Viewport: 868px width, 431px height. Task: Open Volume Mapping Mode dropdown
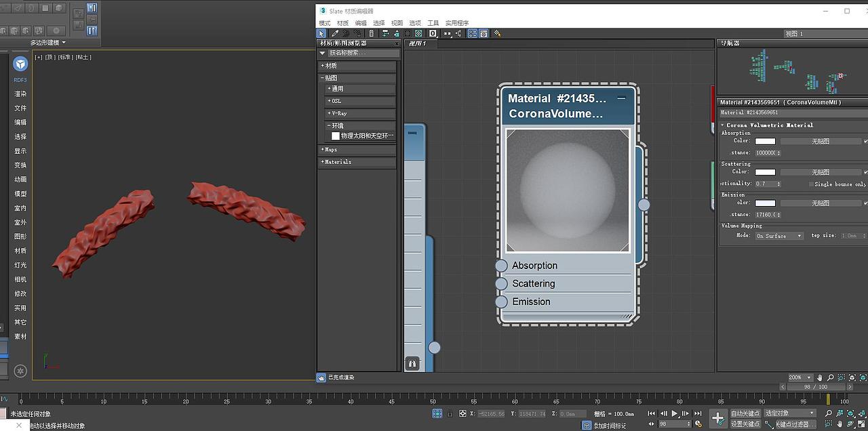click(x=780, y=236)
